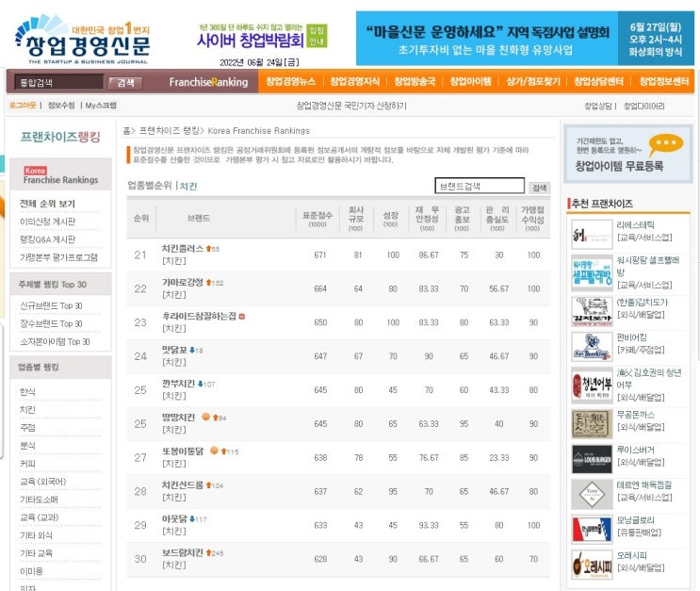Image resolution: width=700 pixels, height=591 pixels.
Task: Open the 창업경영지식 menu
Action: pyautogui.click(x=354, y=81)
